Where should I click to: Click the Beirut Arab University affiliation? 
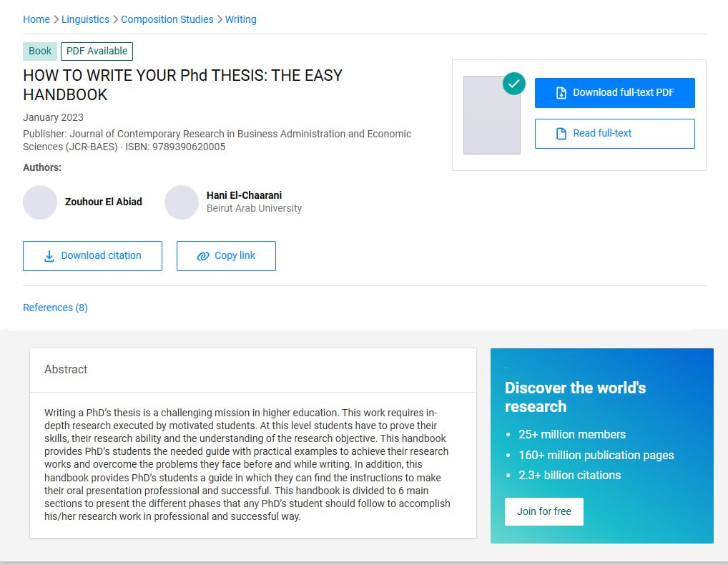[x=254, y=209]
